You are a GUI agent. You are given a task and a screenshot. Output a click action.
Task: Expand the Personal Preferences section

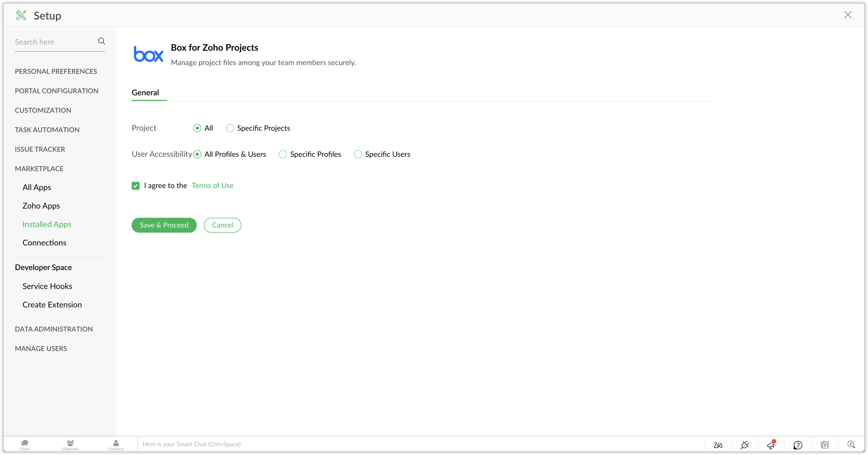(56, 71)
